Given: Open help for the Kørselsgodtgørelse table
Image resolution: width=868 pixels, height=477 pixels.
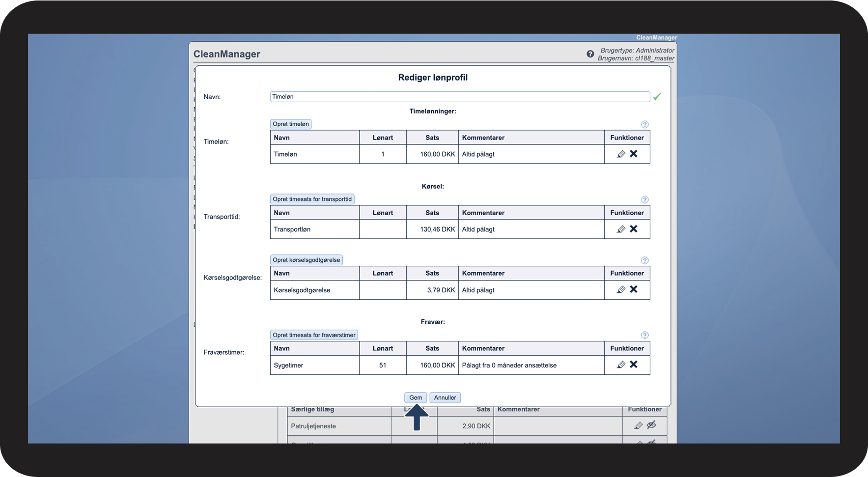Looking at the screenshot, I should coord(644,260).
